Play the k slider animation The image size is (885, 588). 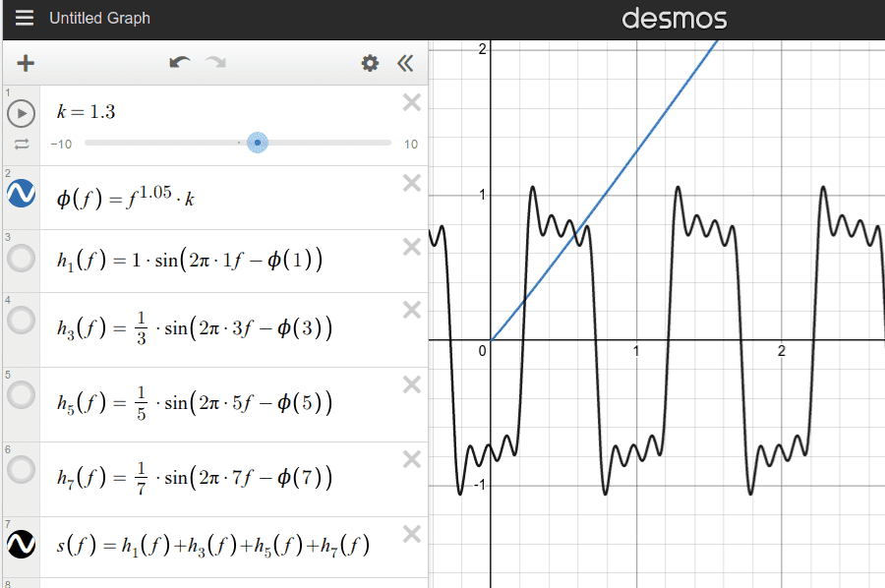coord(22,113)
